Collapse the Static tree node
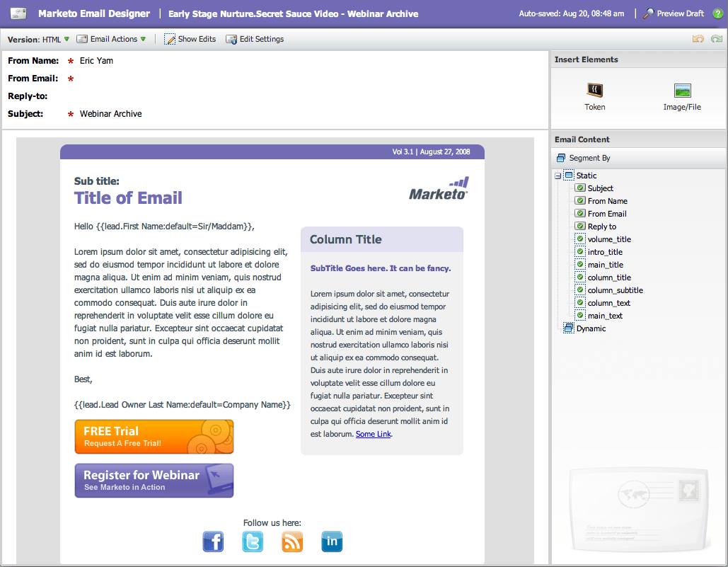 coord(559,175)
